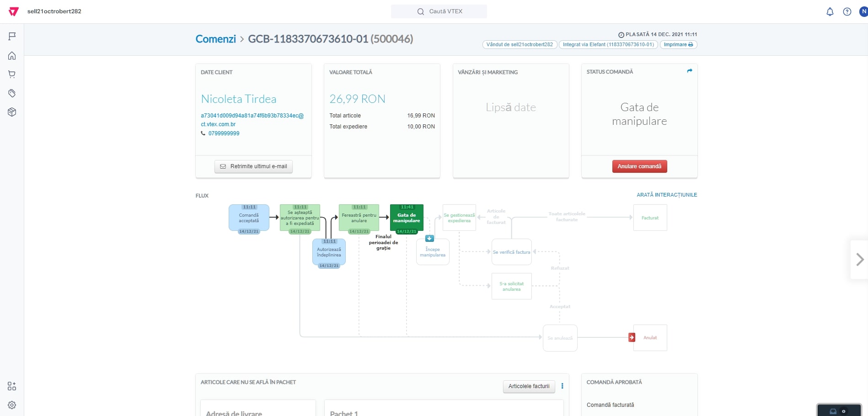Click the blue Începe manipularea arrow icon
The image size is (868, 416).
tap(429, 239)
